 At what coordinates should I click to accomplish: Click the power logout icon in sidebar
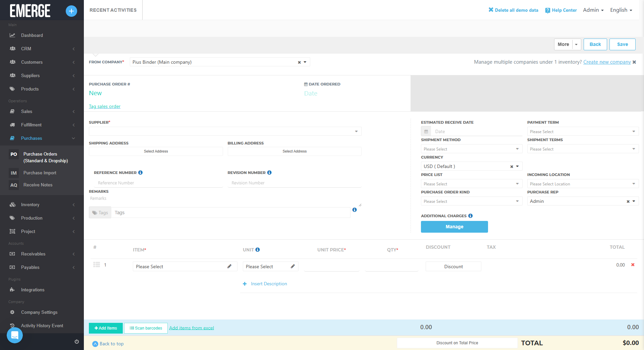pyautogui.click(x=76, y=342)
